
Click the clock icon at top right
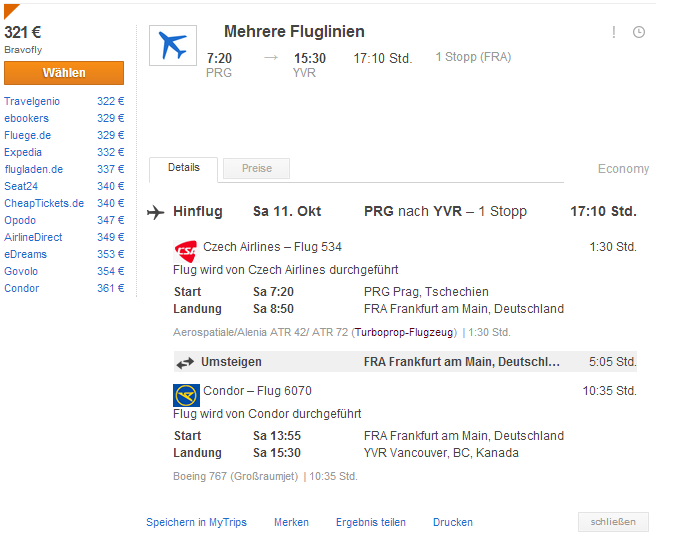click(639, 32)
